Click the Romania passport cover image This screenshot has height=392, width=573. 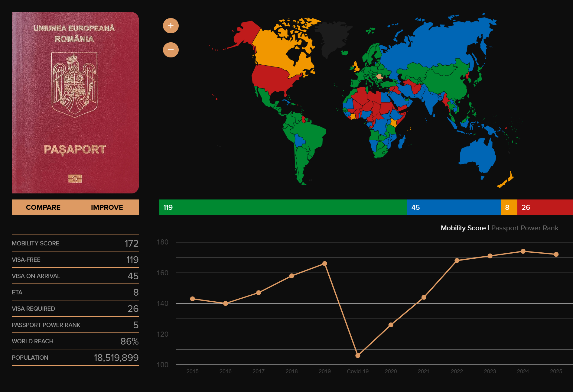(x=75, y=103)
